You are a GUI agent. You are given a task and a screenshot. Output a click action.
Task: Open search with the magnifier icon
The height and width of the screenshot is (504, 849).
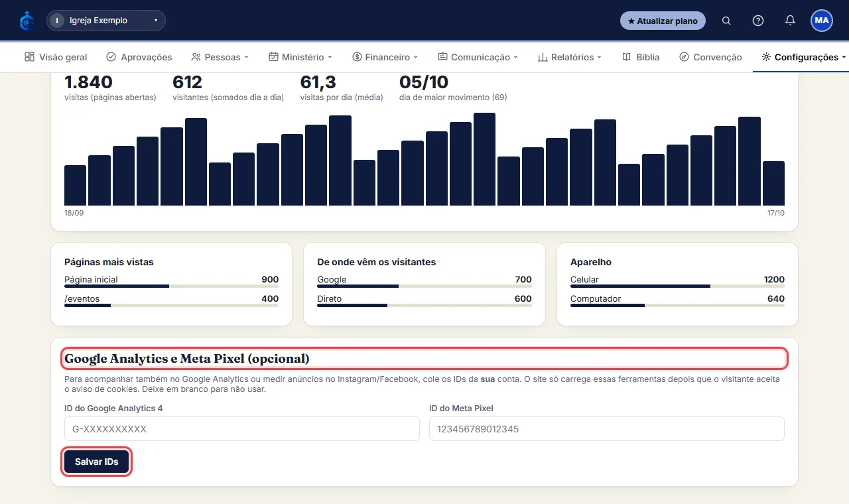pyautogui.click(x=726, y=21)
